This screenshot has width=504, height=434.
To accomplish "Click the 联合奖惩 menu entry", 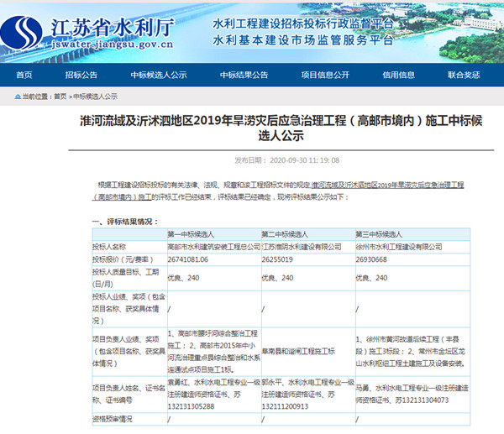I will coord(464,75).
